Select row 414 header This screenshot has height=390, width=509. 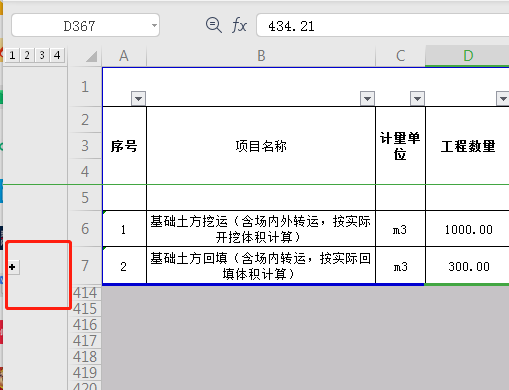pyautogui.click(x=85, y=293)
